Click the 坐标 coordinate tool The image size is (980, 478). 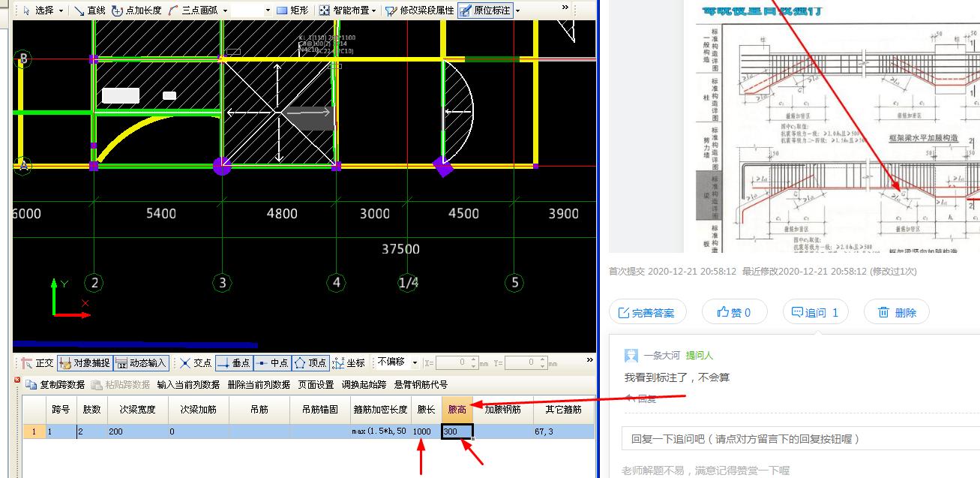(x=349, y=363)
